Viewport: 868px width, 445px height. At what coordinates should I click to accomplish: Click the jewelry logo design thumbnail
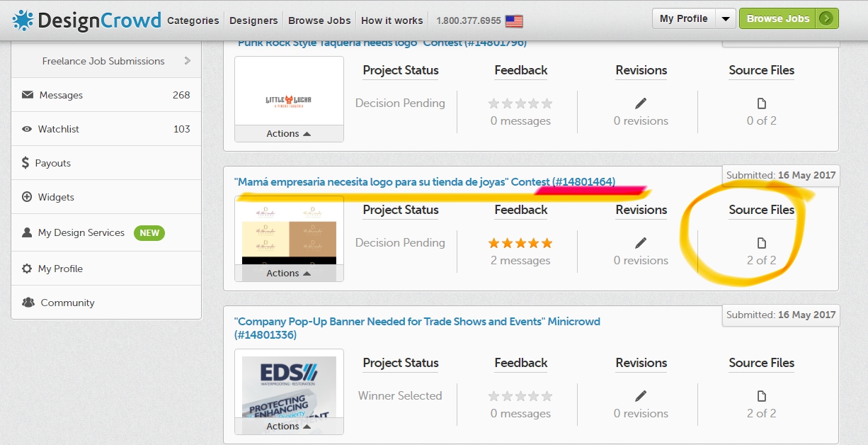click(x=289, y=231)
